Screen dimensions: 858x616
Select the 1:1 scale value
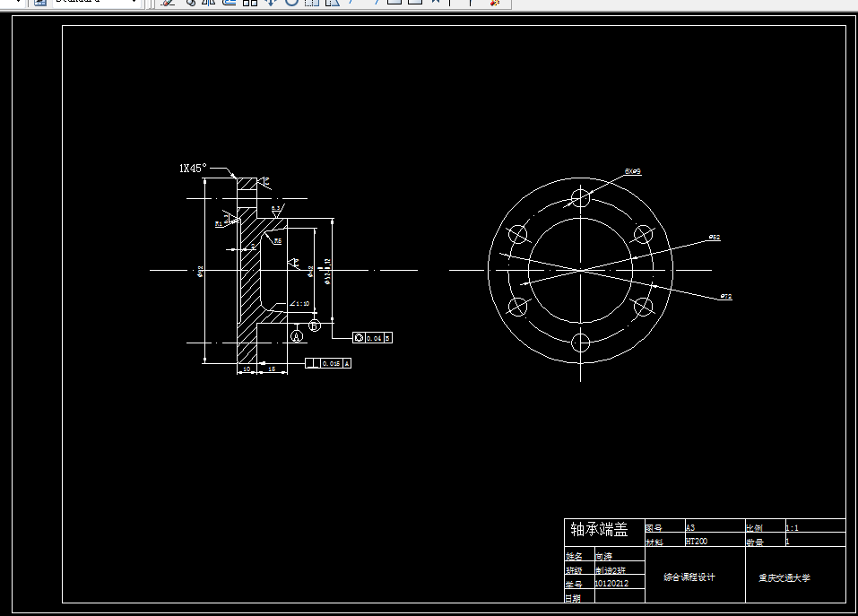coord(792,528)
